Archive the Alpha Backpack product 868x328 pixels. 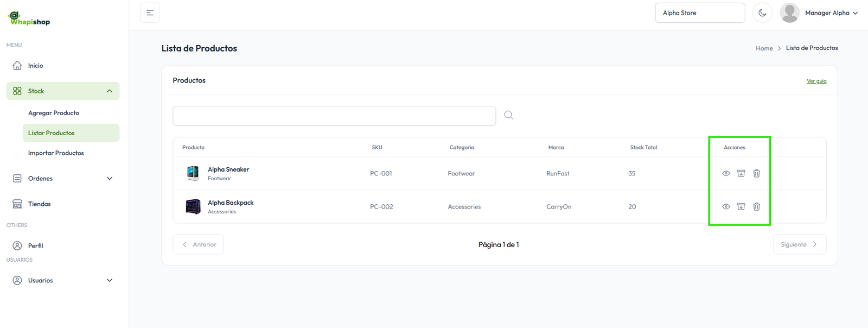(x=741, y=207)
